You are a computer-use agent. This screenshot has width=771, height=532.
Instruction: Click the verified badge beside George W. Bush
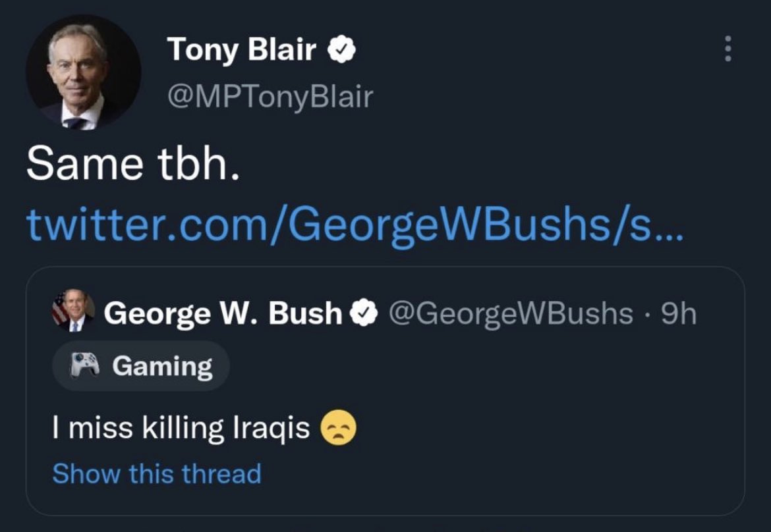tap(364, 313)
